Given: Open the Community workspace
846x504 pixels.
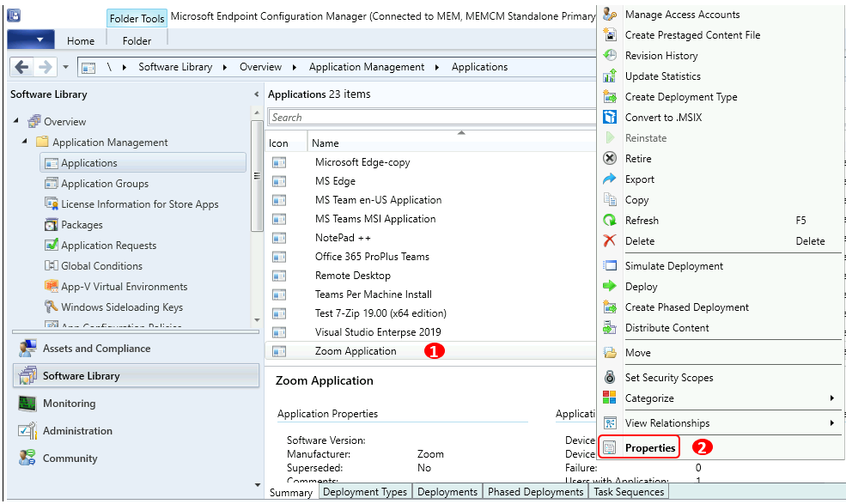Looking at the screenshot, I should pyautogui.click(x=136, y=458).
